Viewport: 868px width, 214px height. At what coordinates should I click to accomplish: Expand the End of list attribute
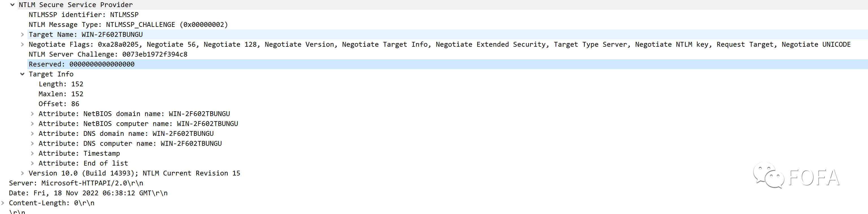click(x=32, y=163)
